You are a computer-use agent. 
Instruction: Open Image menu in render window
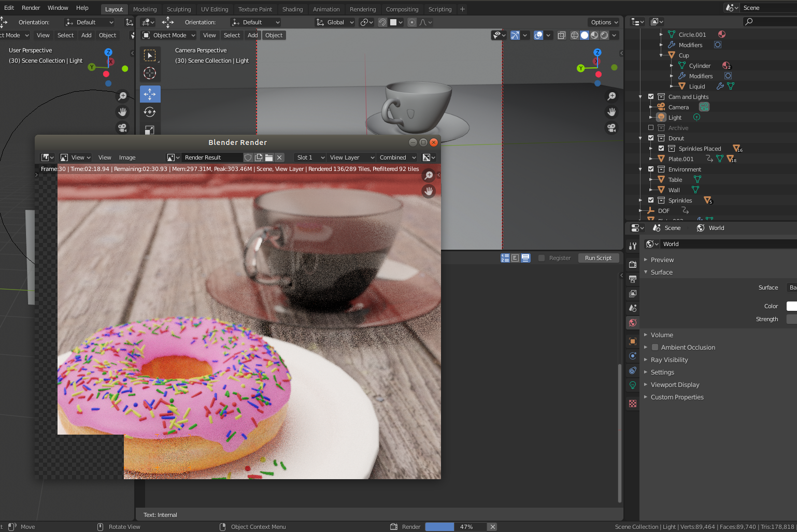(127, 157)
